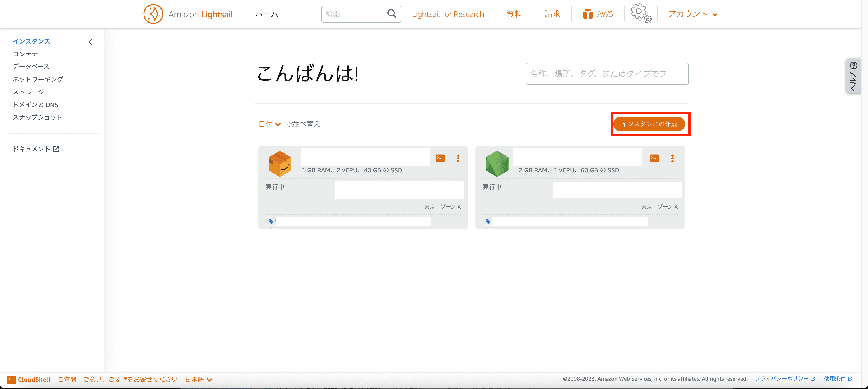Open the 使用条件 link
868x389 pixels.
[x=838, y=379]
